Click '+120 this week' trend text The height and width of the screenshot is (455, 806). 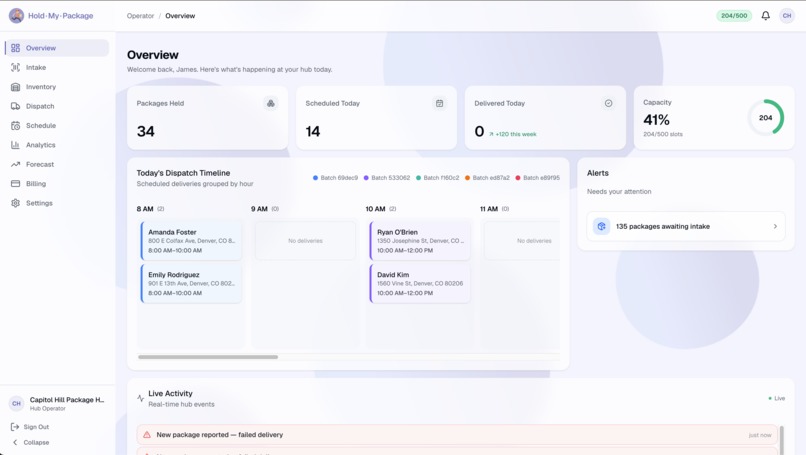coord(512,134)
